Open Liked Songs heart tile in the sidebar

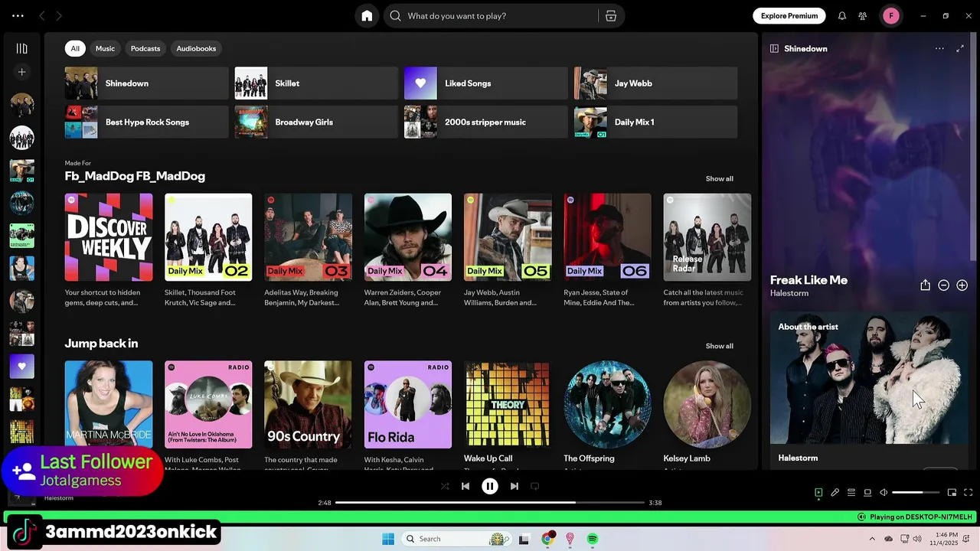[21, 367]
